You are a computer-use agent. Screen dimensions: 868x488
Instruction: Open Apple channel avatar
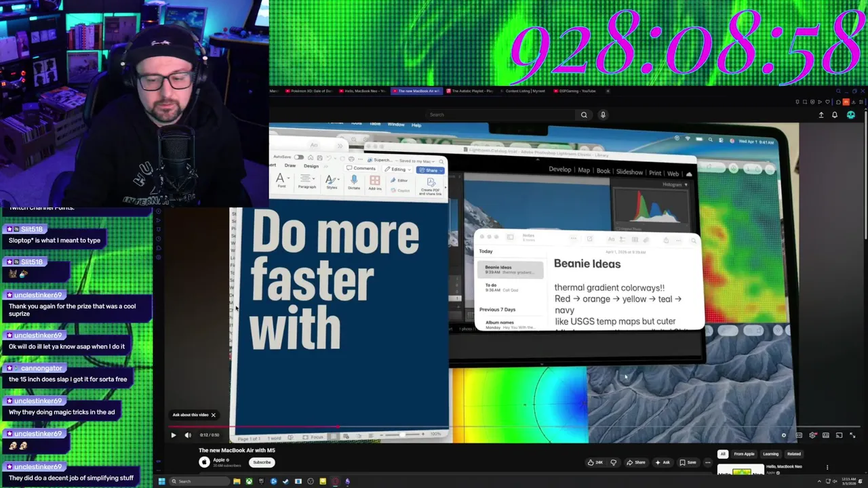(x=204, y=462)
